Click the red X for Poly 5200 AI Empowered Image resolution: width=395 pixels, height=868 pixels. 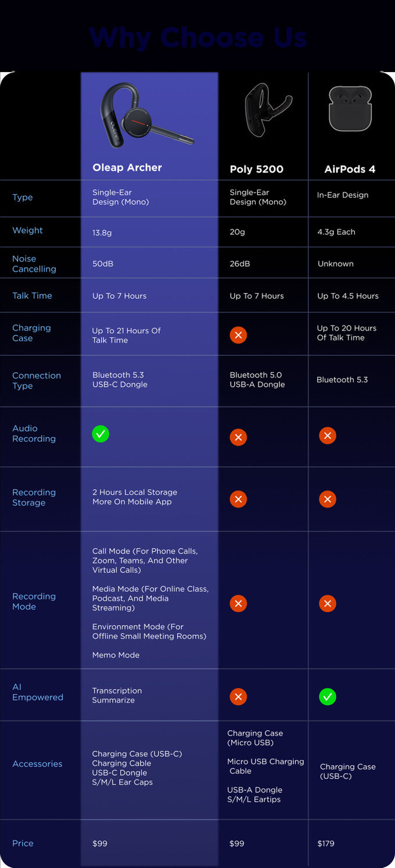pyautogui.click(x=238, y=696)
